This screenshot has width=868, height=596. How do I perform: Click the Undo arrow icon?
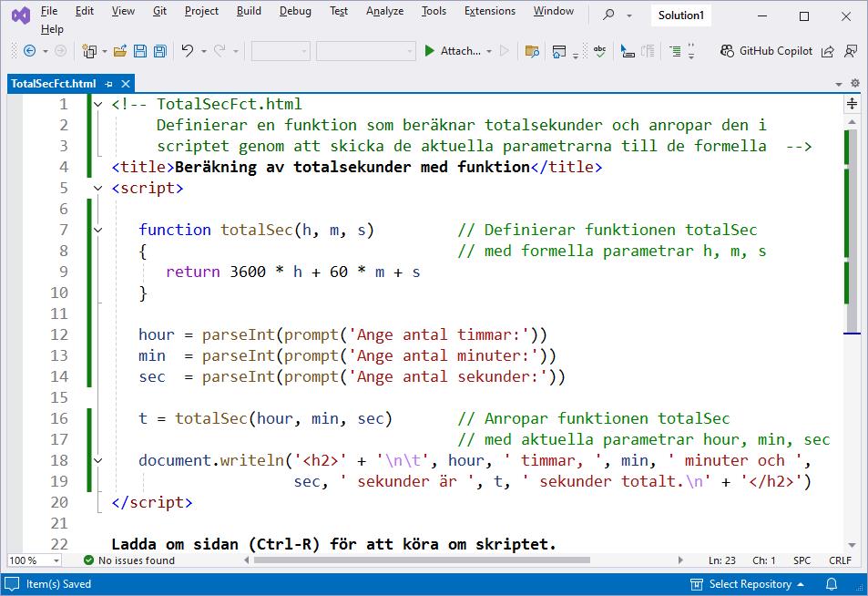(x=187, y=51)
